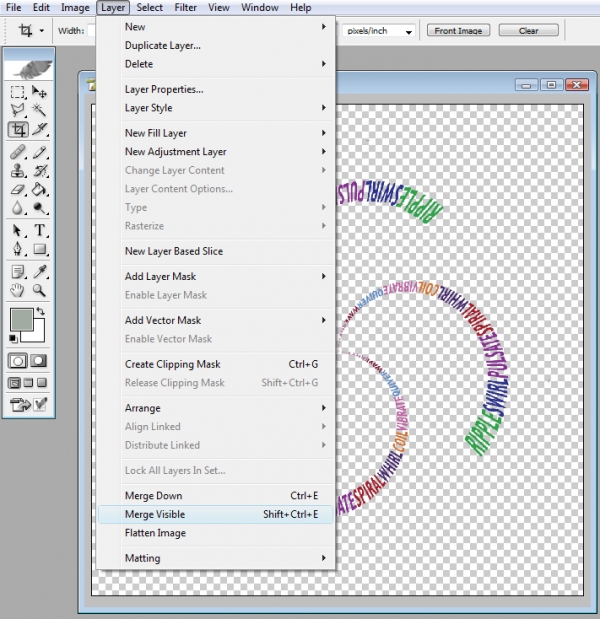Select the Pen tool

tap(17, 249)
